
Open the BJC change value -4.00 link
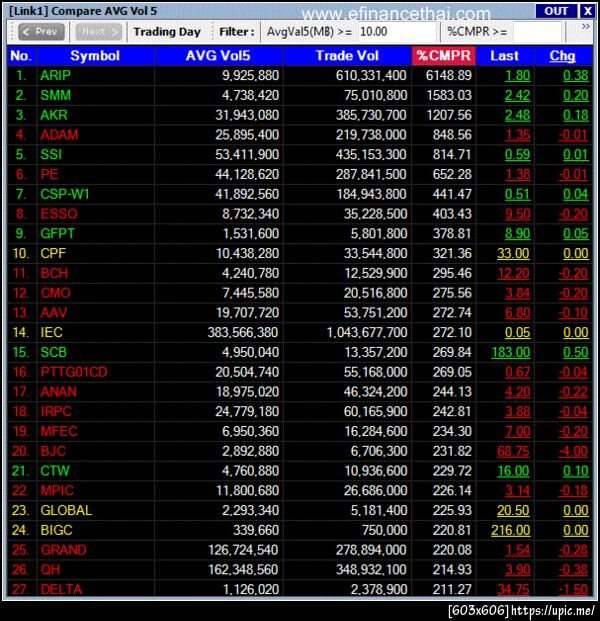click(573, 451)
